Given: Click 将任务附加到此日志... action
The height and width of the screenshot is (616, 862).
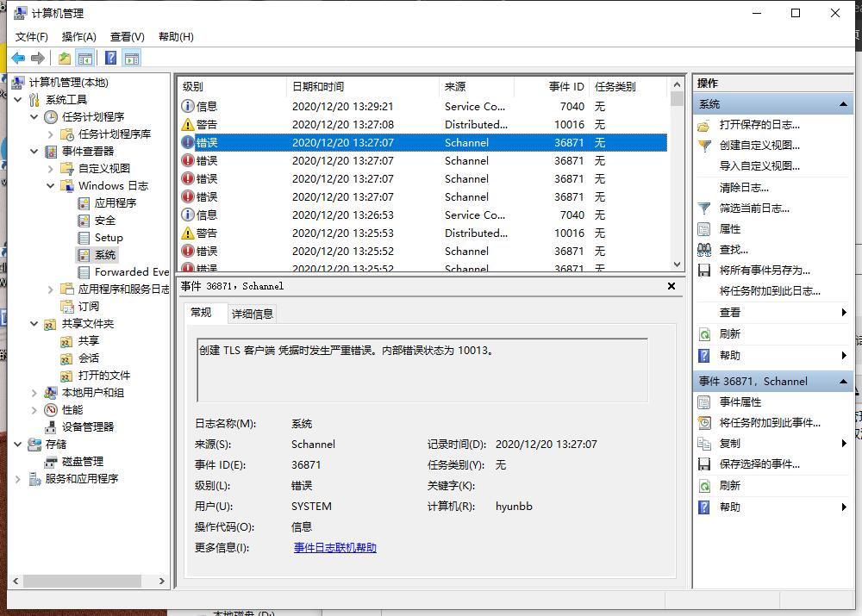Looking at the screenshot, I should tap(770, 291).
